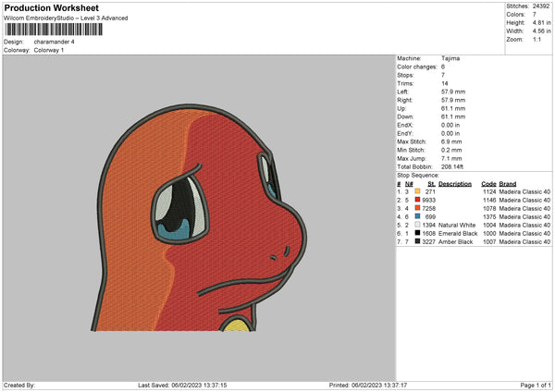Choose the Amber Black thread swatch
Screen dimensions: 555x392
tap(417, 241)
